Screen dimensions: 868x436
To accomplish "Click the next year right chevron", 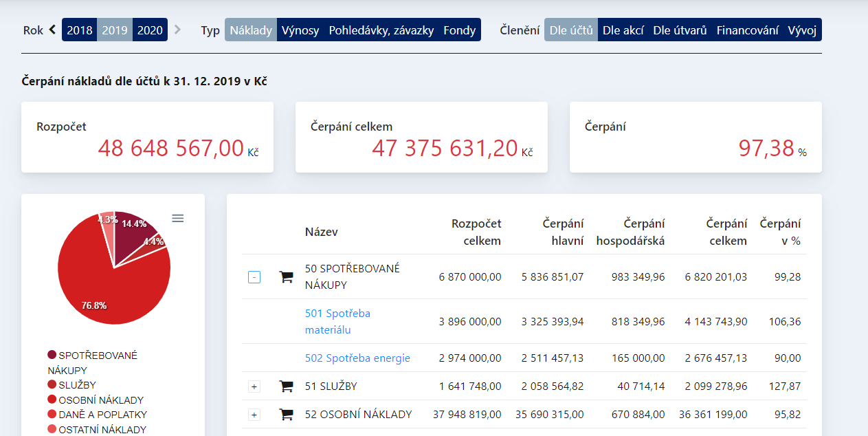I will tap(177, 30).
